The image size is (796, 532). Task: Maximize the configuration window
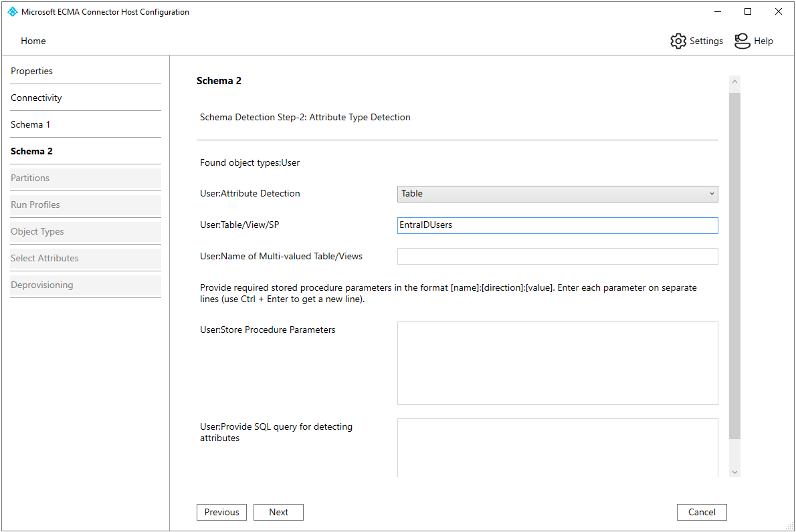[748, 12]
